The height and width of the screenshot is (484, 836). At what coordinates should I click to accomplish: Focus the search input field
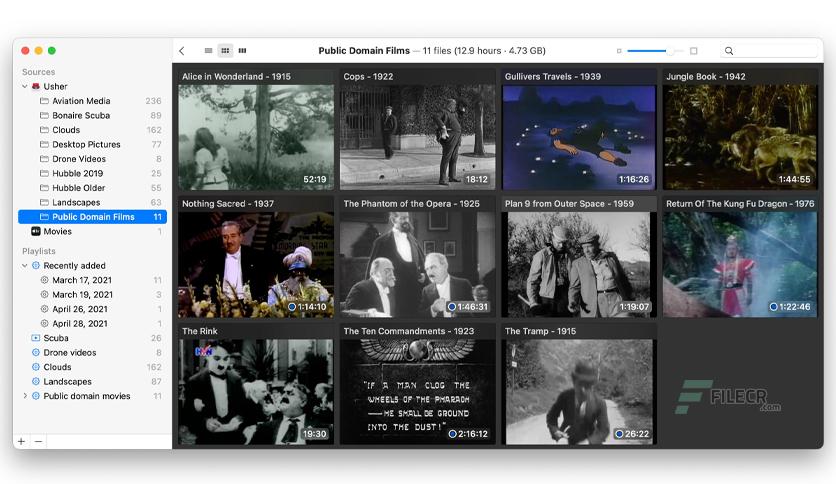click(x=768, y=51)
